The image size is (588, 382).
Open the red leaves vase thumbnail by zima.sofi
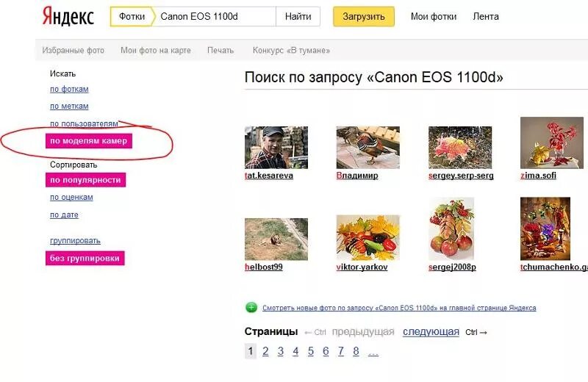(x=552, y=143)
